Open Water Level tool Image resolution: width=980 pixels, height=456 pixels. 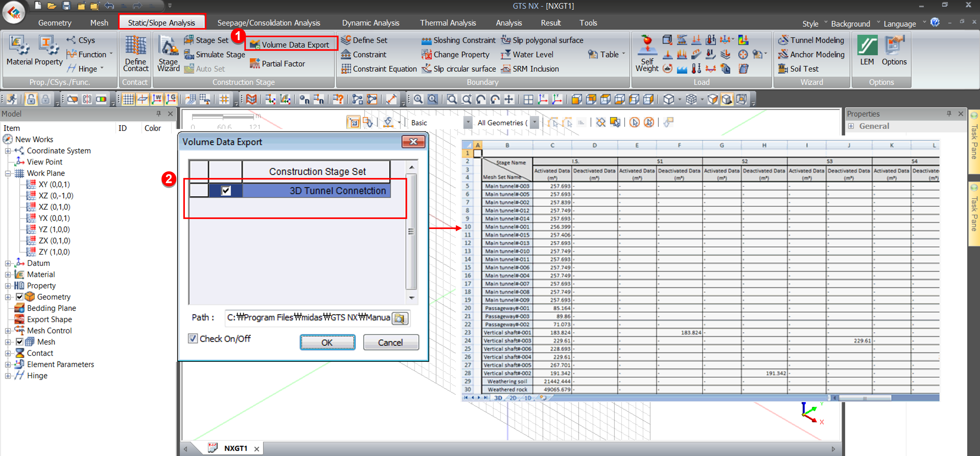coord(527,54)
